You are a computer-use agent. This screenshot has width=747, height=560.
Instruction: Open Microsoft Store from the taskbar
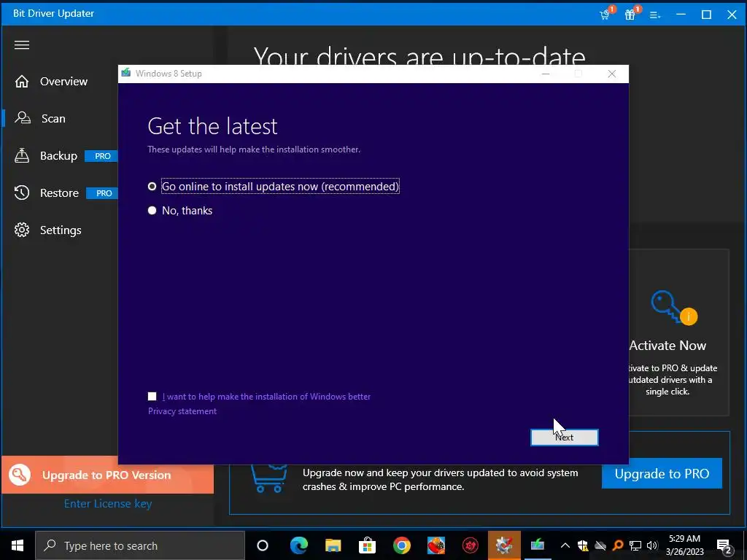coord(368,545)
